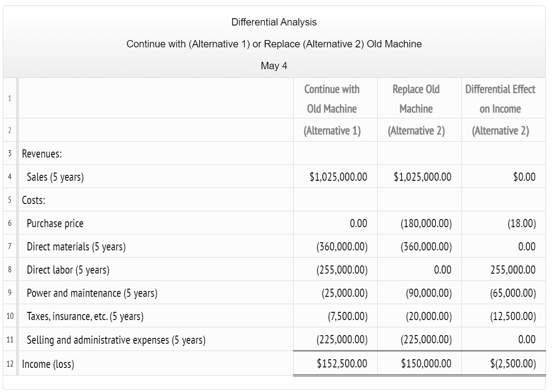Image resolution: width=552 pixels, height=392 pixels.
Task: Select the Direct materials (5 years) label
Action: (76, 247)
